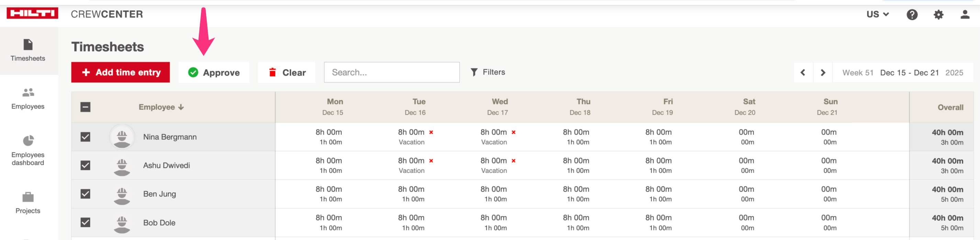Image resolution: width=980 pixels, height=240 pixels.
Task: Uncheck Nina Bergmann's row checkbox
Action: (85, 137)
